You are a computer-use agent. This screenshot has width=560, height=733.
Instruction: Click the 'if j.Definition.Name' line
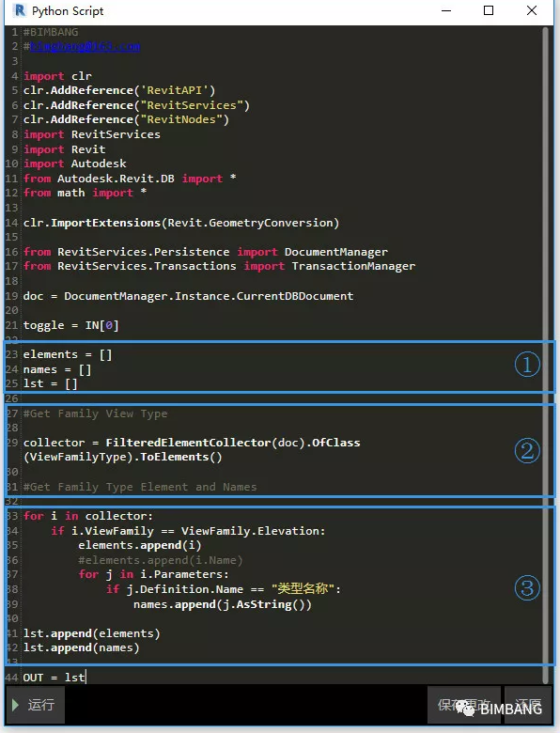point(224,589)
